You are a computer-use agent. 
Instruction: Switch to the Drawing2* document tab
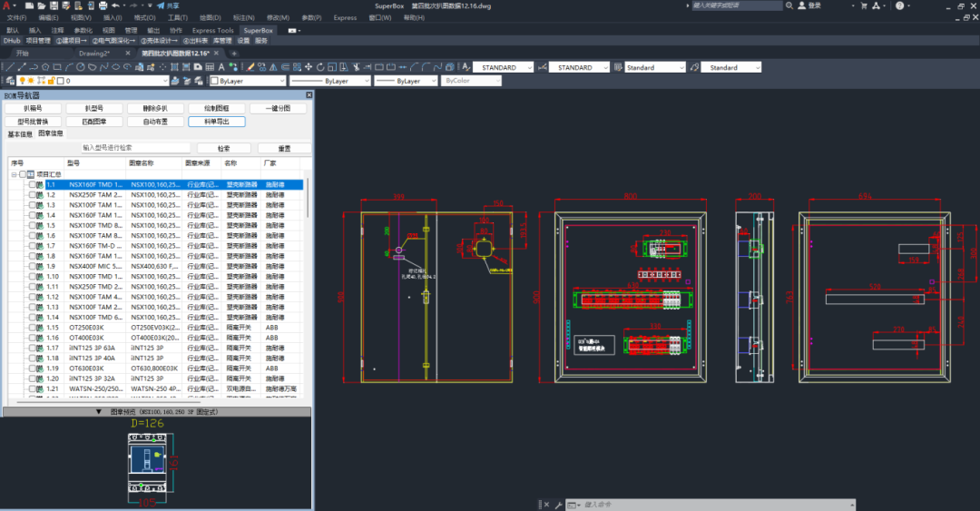point(93,54)
